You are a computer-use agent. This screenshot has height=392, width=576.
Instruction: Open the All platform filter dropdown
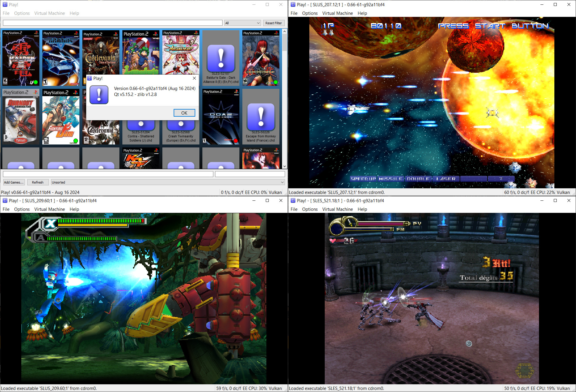click(x=242, y=23)
